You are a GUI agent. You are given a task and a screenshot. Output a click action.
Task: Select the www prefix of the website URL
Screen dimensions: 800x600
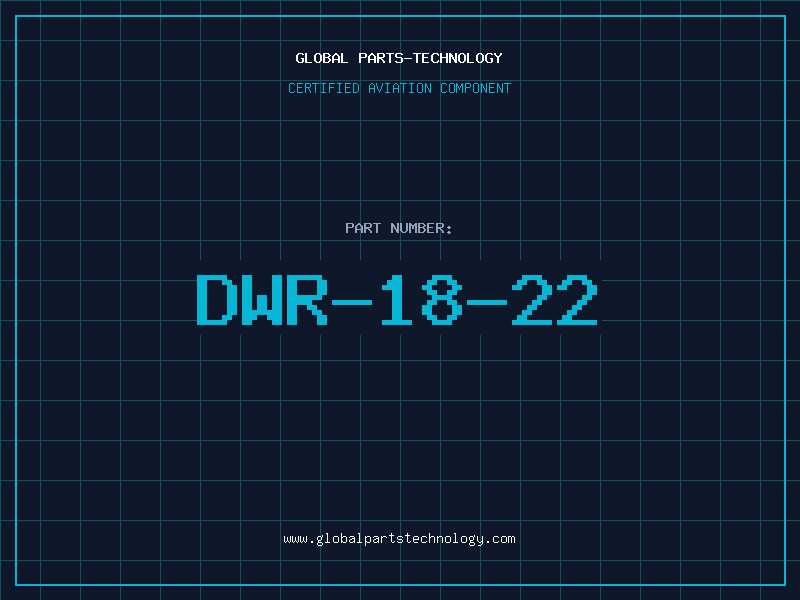coord(295,539)
